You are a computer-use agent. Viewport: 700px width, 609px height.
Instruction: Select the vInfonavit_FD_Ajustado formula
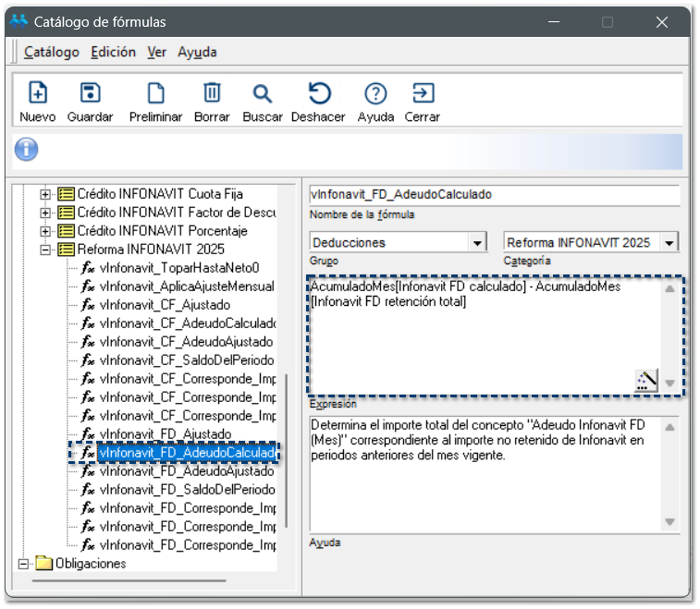(166, 434)
